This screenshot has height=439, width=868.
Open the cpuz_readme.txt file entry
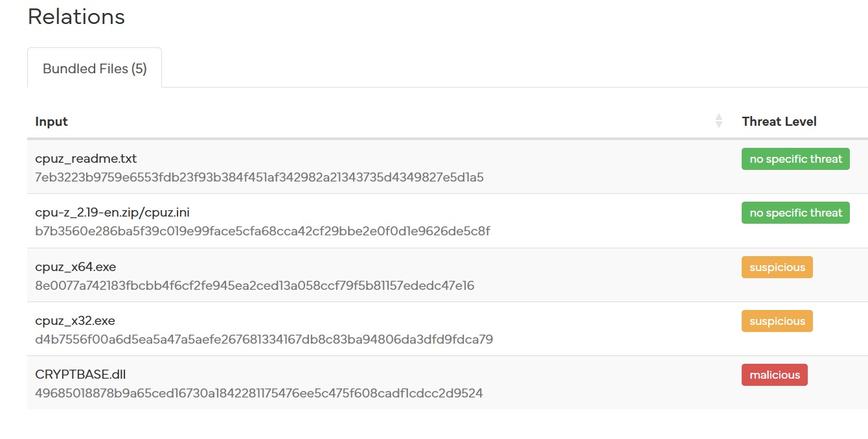point(86,159)
